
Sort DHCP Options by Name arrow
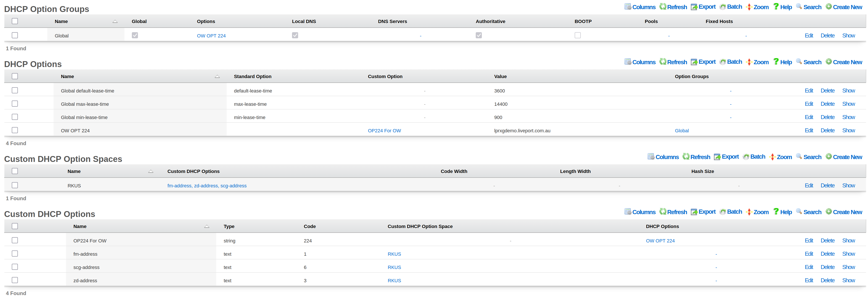[x=217, y=77]
